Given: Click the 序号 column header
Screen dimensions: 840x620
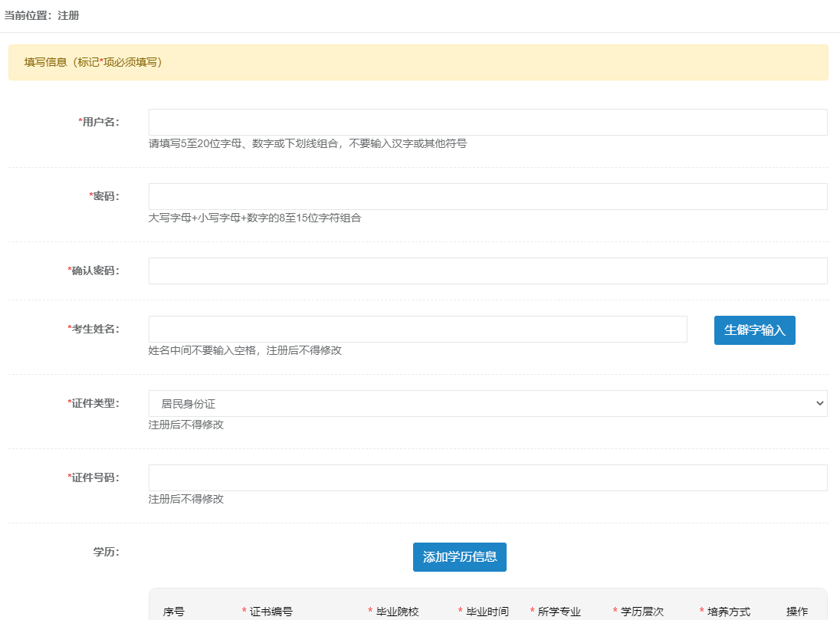Looking at the screenshot, I should (x=174, y=612).
